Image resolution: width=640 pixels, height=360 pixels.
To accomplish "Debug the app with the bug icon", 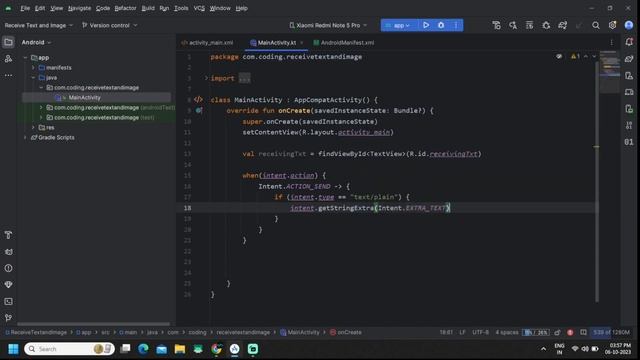I will [x=441, y=25].
